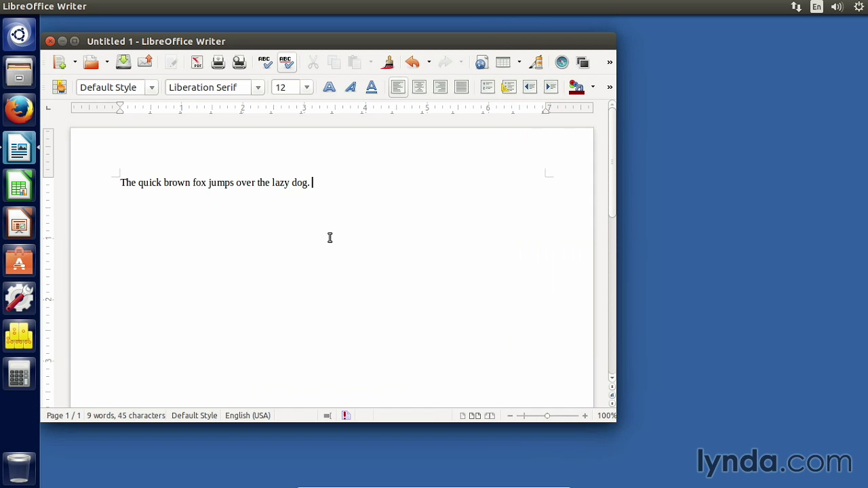This screenshot has width=868, height=488.
Task: Click the Print printer icon
Action: coord(218,62)
